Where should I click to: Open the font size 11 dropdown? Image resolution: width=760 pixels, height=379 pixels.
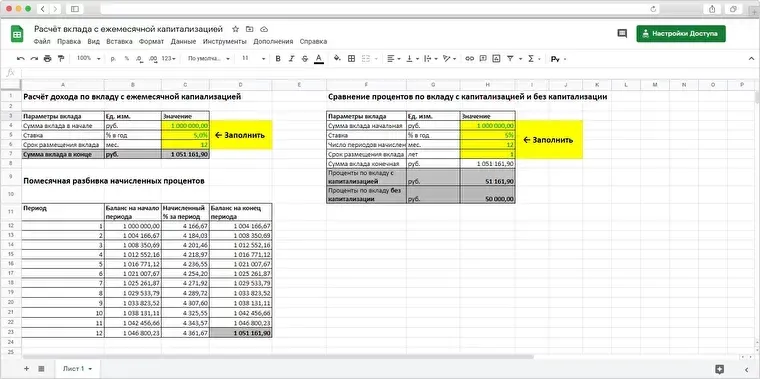tap(253, 59)
